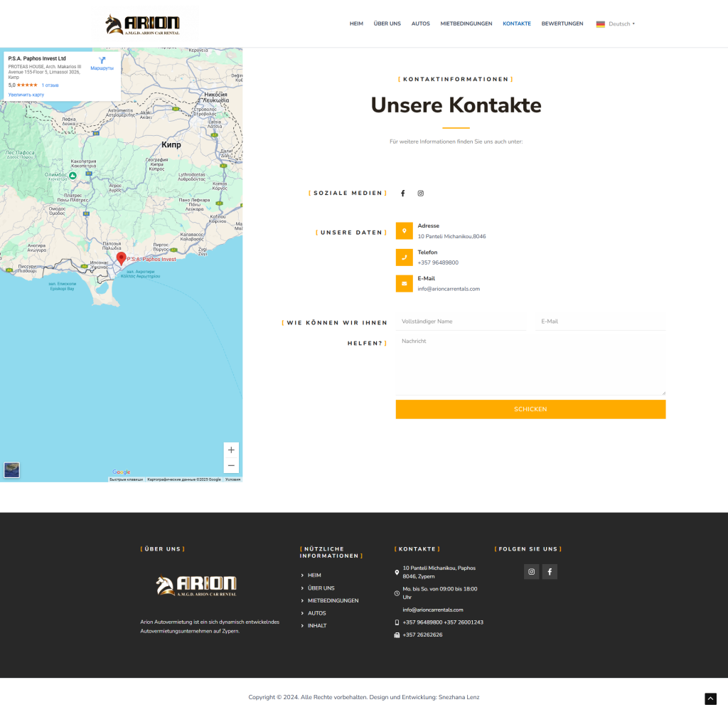This screenshot has width=728, height=717.
Task: Zoom out on the map
Action: point(231,466)
